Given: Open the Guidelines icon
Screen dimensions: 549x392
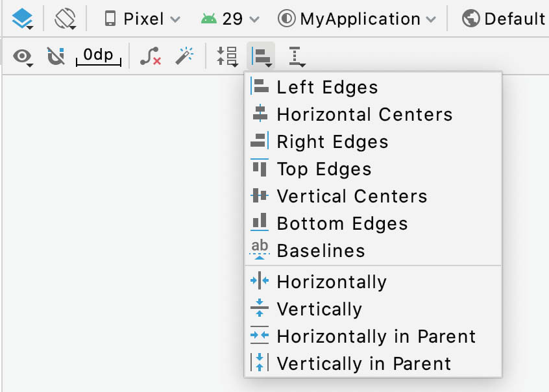Looking at the screenshot, I should (x=296, y=56).
